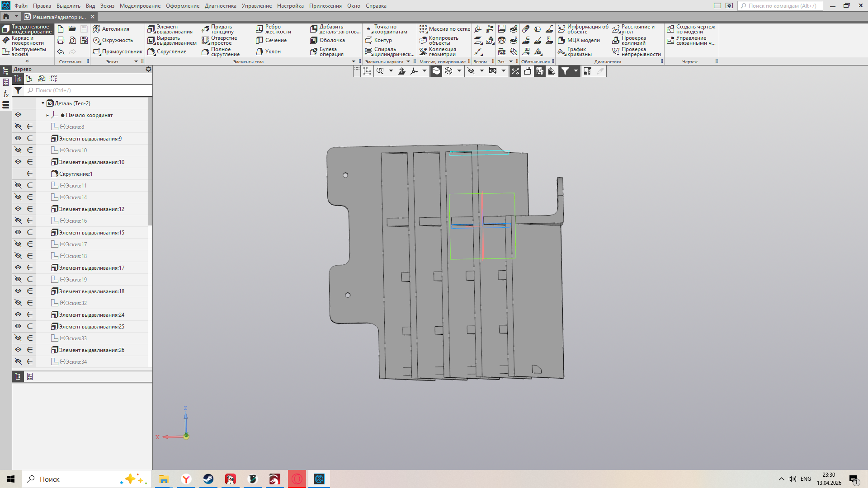Select the Прямоугольник tool

point(118,52)
